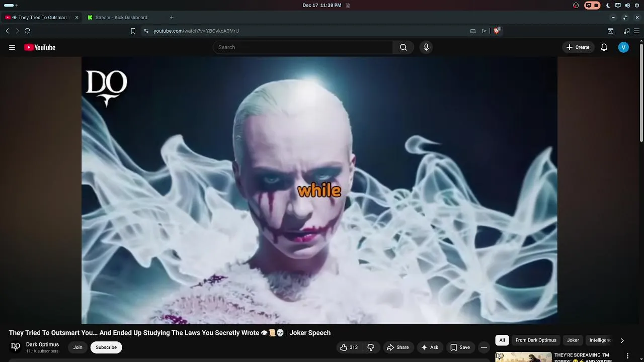Open the clock Dec 17 calendar
The height and width of the screenshot is (362, 644).
point(322,5)
